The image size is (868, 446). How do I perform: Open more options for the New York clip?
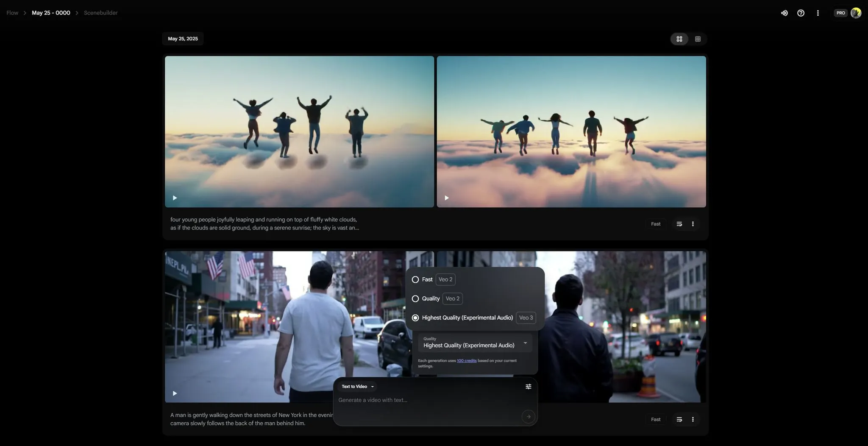tap(693, 419)
